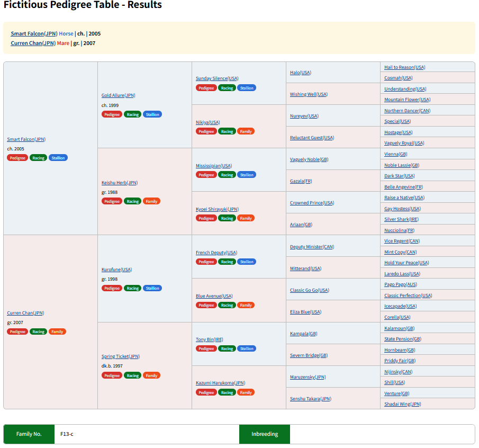
Task: Click Racing badge under French Deputy
Action: click(x=227, y=262)
